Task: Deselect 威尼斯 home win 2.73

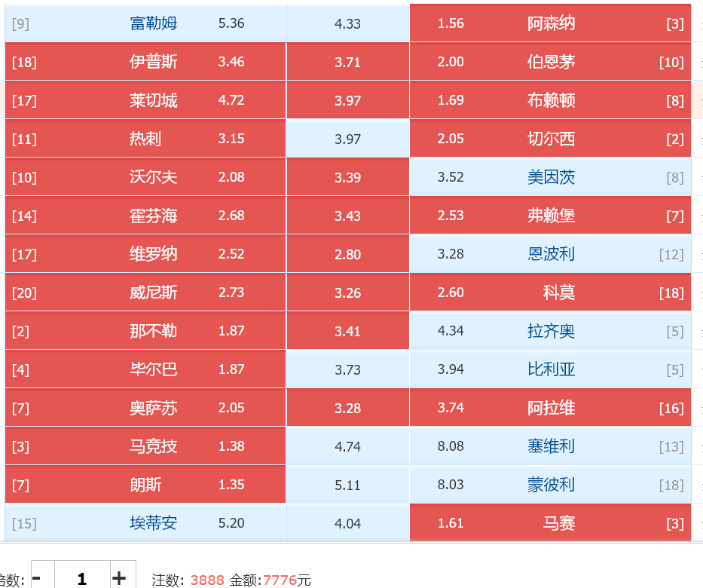Action: (x=145, y=292)
